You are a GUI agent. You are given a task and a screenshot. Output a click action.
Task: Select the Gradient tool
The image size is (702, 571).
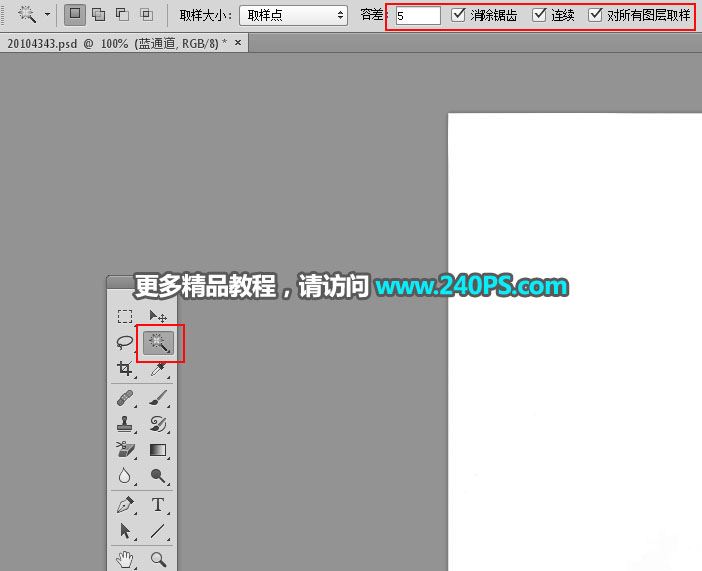tap(158, 450)
